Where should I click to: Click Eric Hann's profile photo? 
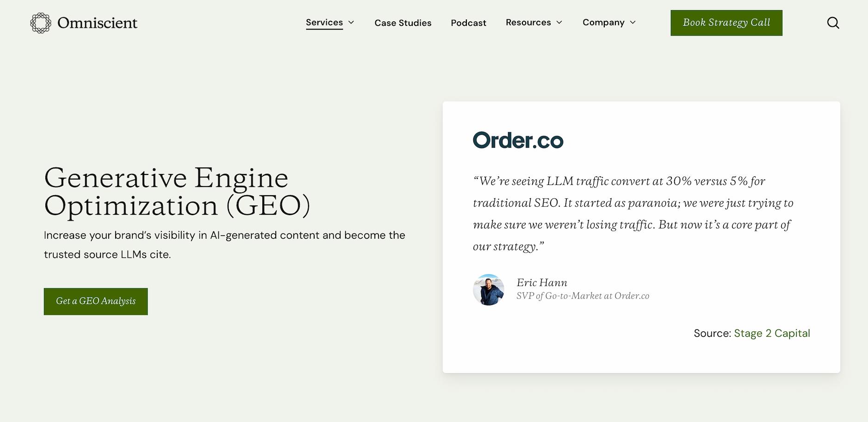pos(489,290)
